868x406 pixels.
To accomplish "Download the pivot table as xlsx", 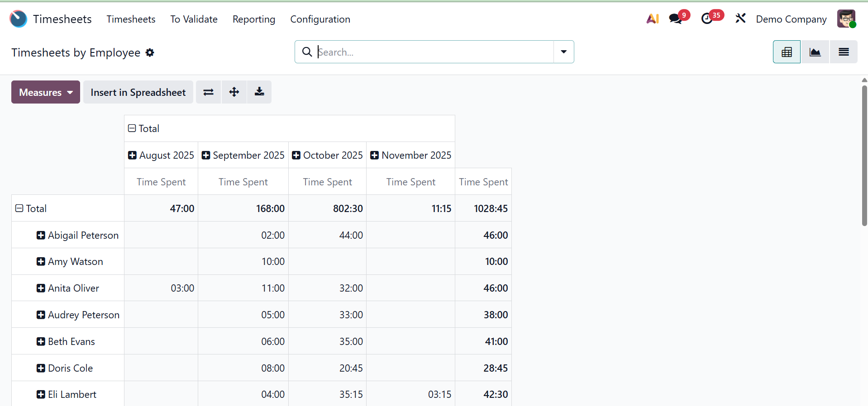I will coord(259,92).
